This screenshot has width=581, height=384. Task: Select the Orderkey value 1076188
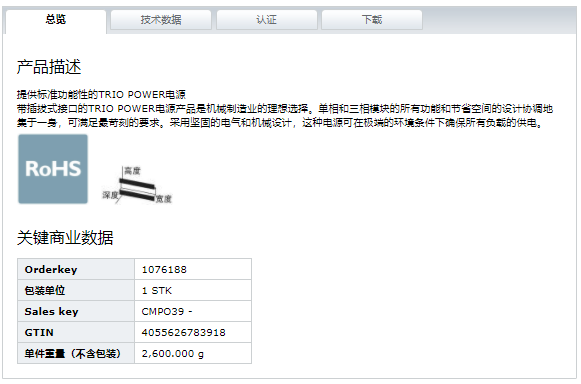164,269
